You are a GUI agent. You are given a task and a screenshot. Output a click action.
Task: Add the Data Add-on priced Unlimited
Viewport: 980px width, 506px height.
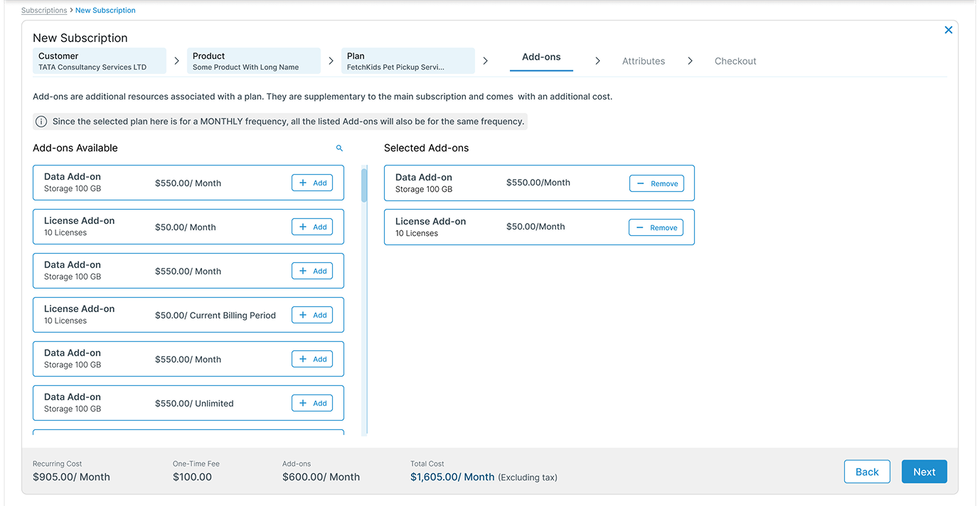coord(312,403)
